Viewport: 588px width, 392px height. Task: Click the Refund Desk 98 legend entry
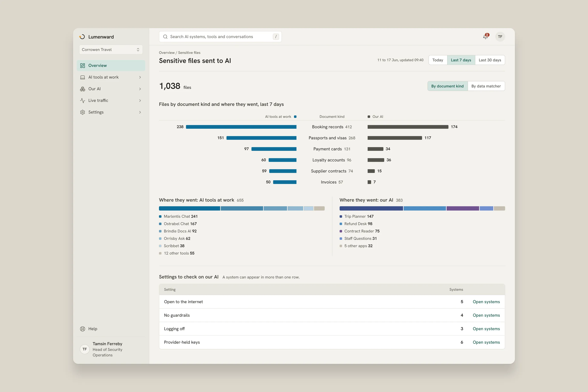(356, 224)
